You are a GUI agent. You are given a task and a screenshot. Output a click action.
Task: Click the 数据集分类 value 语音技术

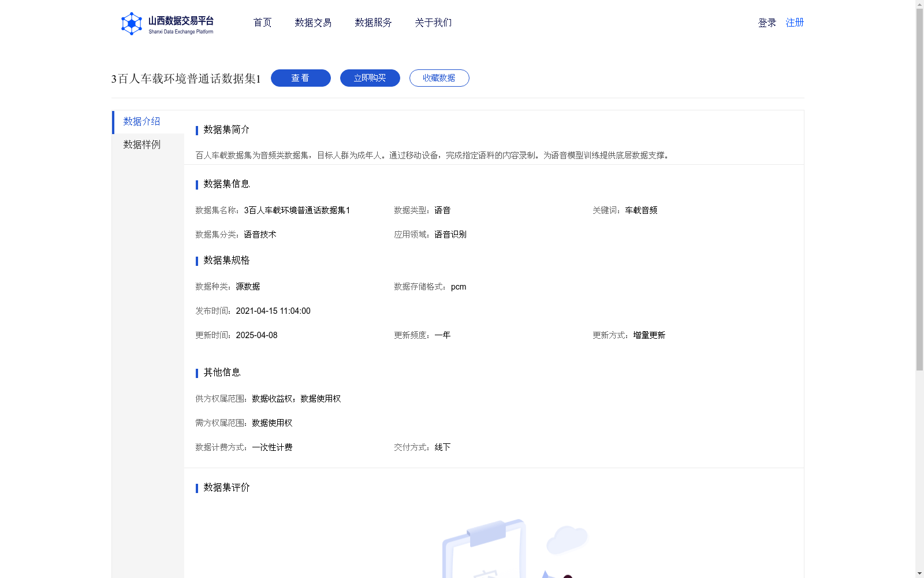(260, 235)
